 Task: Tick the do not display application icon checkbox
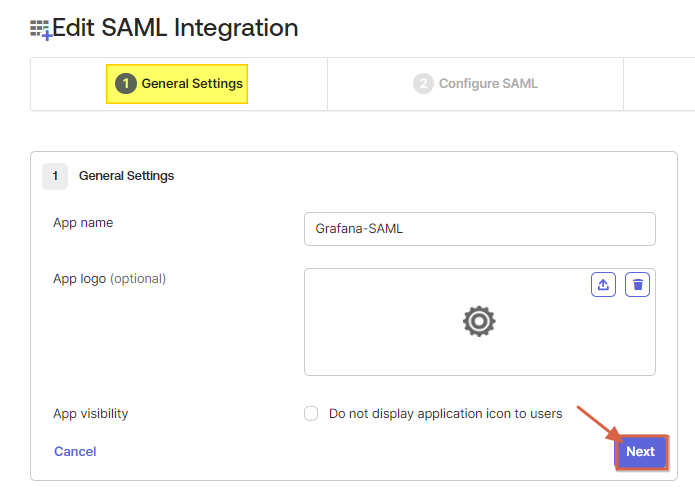click(311, 414)
